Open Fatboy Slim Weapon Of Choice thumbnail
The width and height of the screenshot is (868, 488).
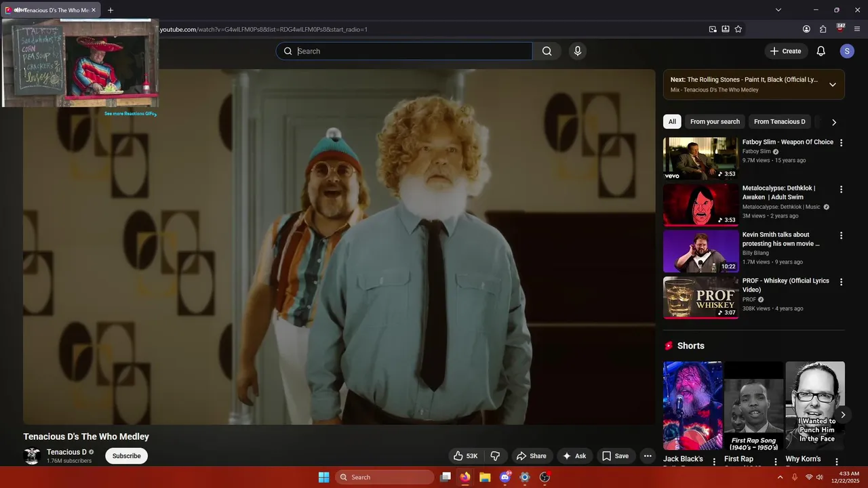coord(701,159)
